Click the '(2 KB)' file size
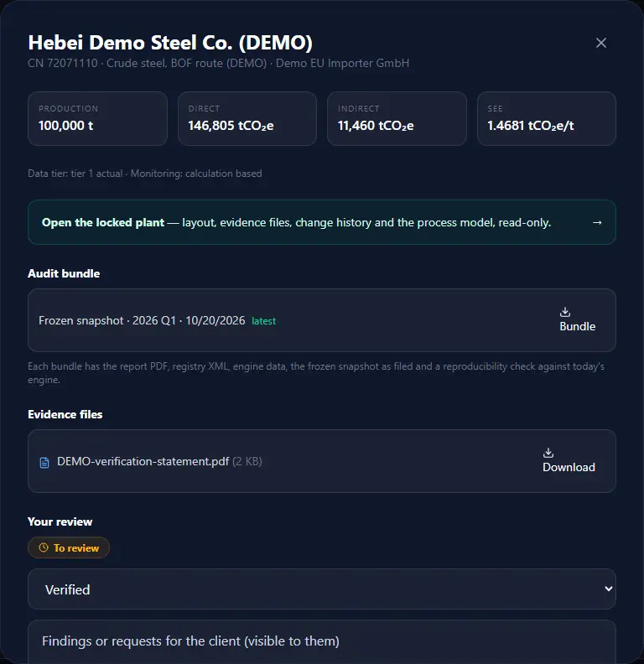 [x=247, y=461]
